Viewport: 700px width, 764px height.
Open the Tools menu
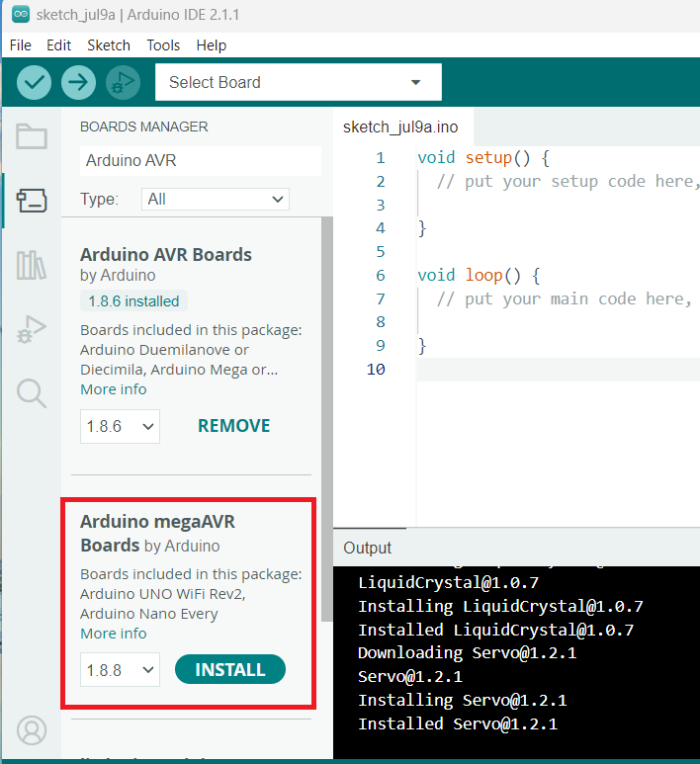[163, 45]
